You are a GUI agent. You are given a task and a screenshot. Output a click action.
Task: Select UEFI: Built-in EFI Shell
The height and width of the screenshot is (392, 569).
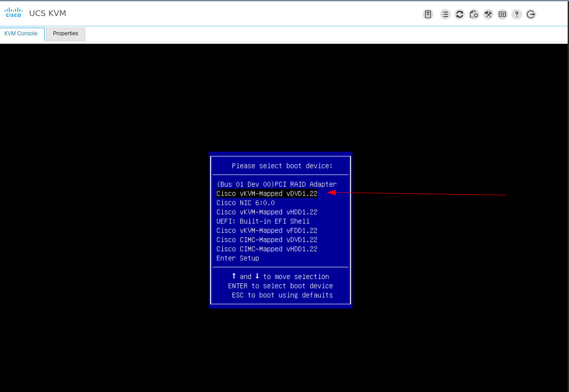(x=263, y=221)
